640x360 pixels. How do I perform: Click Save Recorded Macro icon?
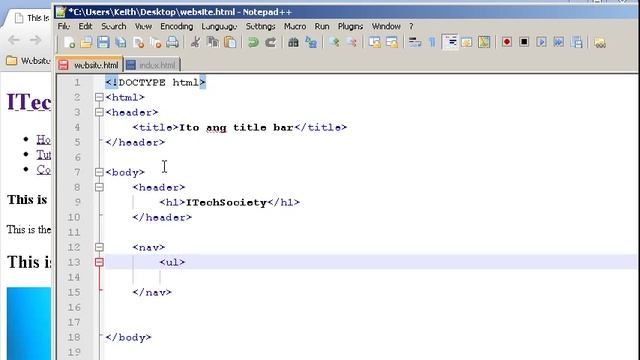pyautogui.click(x=577, y=42)
